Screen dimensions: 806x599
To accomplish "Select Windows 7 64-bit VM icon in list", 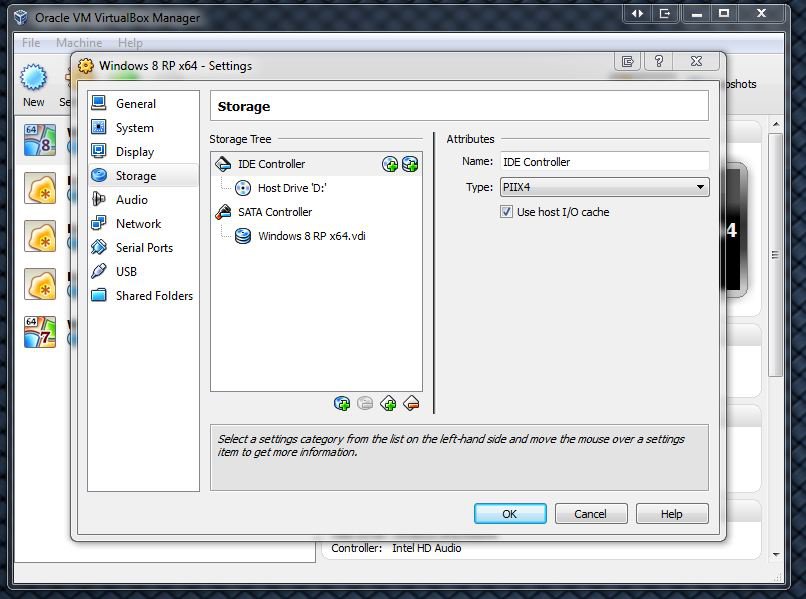I will tap(40, 332).
